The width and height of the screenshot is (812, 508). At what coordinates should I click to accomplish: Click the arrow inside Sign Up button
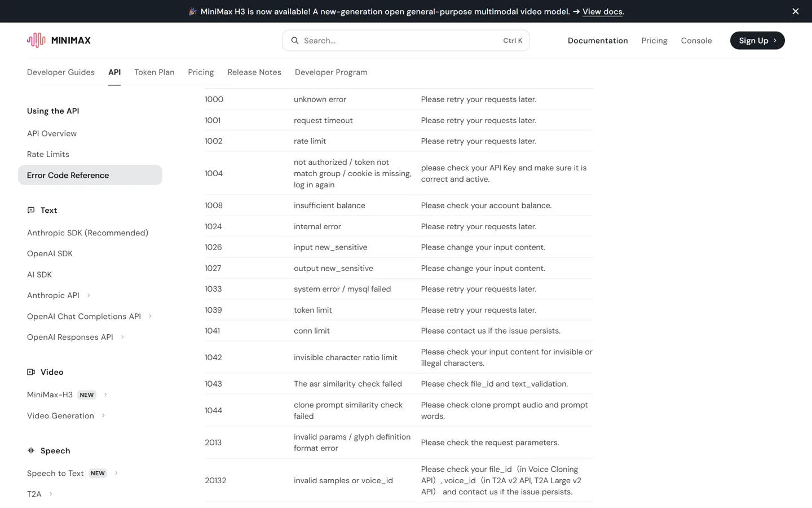[775, 41]
